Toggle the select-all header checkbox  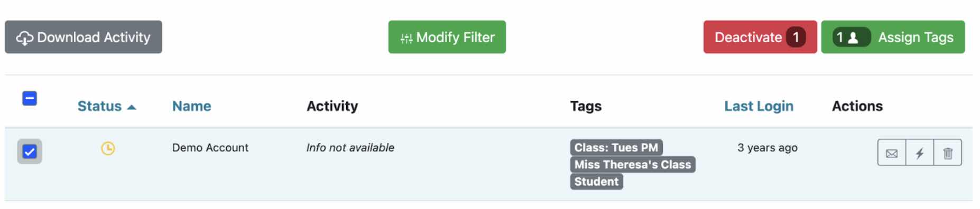pyautogui.click(x=30, y=98)
